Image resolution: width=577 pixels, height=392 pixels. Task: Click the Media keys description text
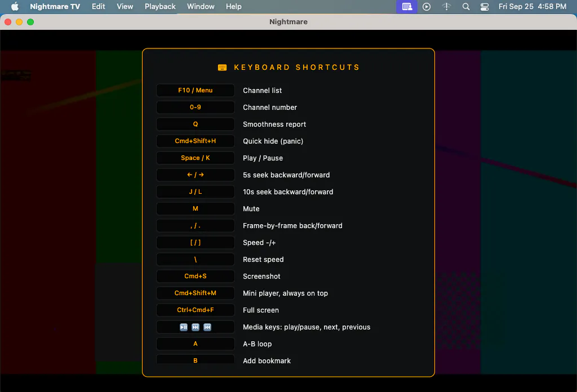[x=307, y=327]
